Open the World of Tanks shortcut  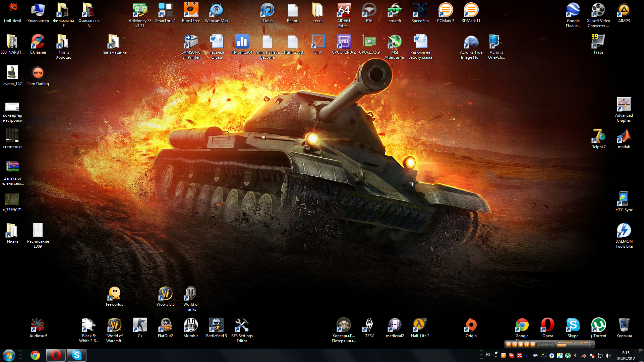(x=191, y=298)
